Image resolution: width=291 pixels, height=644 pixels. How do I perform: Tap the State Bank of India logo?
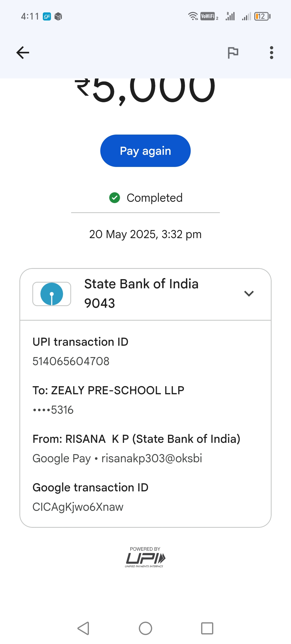(x=52, y=294)
